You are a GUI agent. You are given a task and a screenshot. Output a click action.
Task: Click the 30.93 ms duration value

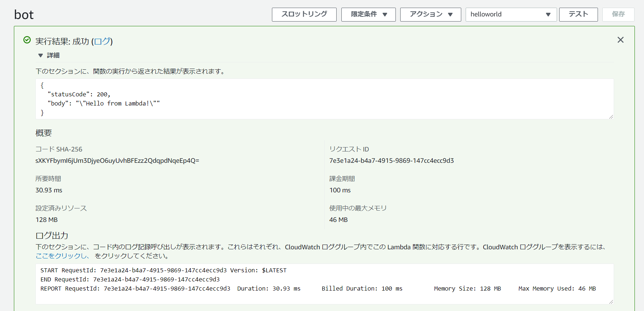(x=49, y=190)
